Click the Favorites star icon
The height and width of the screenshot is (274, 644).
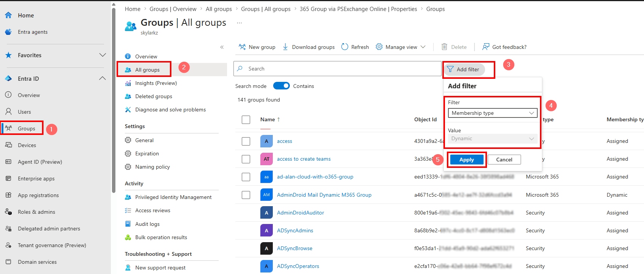[x=8, y=55]
